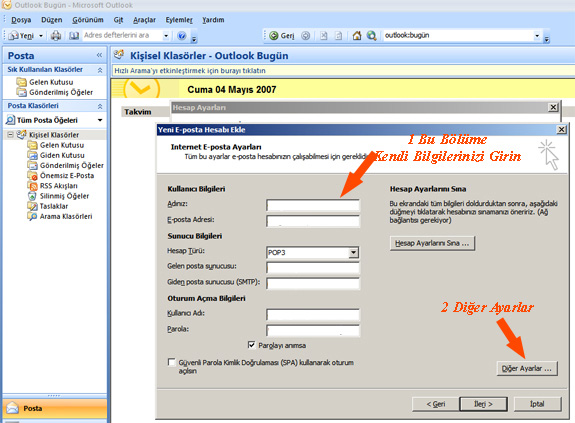Screen dimensions: 575x423
Task: Click the Home toolbar icon
Action: tap(356, 36)
